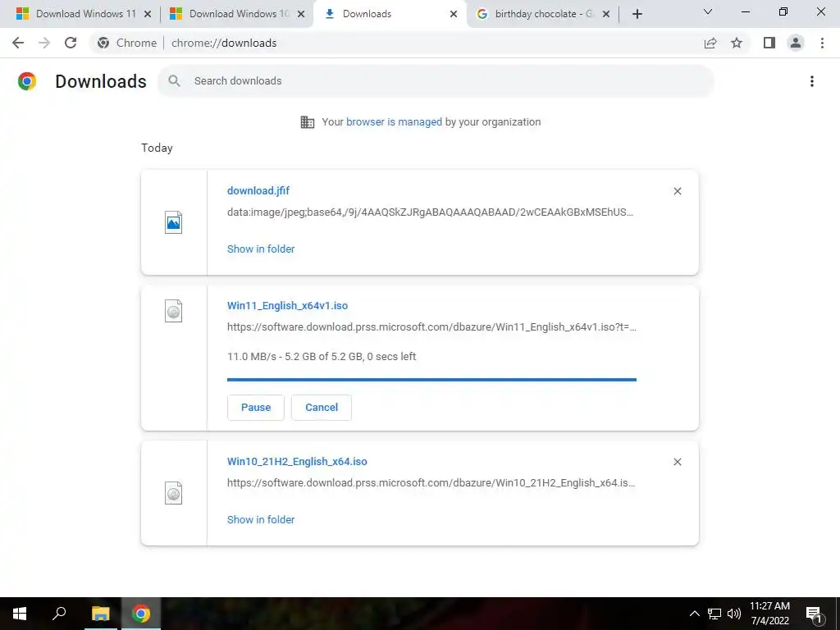The height and width of the screenshot is (630, 840).
Task: Click the Chrome taskbar icon
Action: coord(141,614)
